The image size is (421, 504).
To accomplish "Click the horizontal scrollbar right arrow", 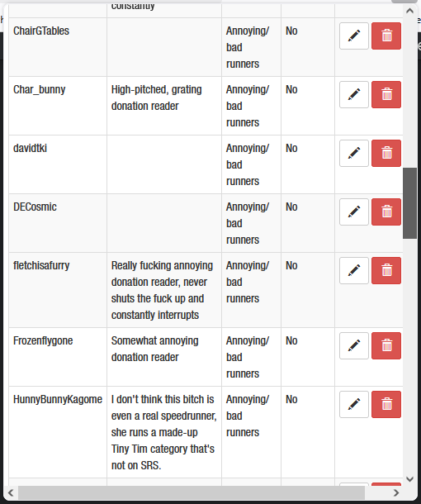I will coord(396,492).
